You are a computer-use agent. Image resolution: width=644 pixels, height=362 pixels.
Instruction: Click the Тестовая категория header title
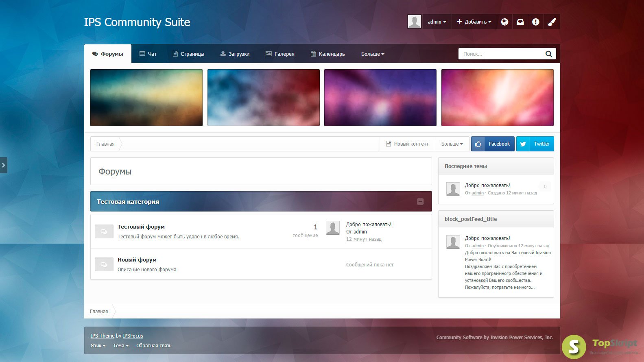128,202
